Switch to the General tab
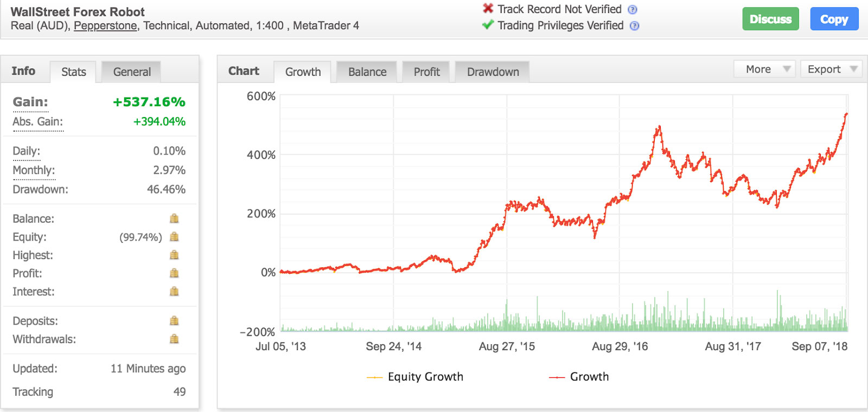 click(132, 72)
